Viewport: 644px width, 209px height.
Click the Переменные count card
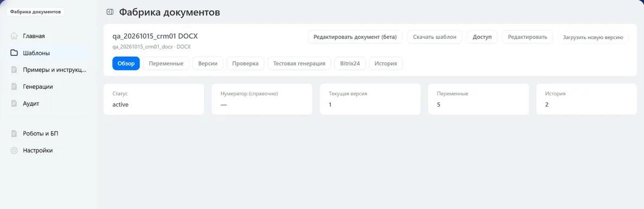[479, 99]
